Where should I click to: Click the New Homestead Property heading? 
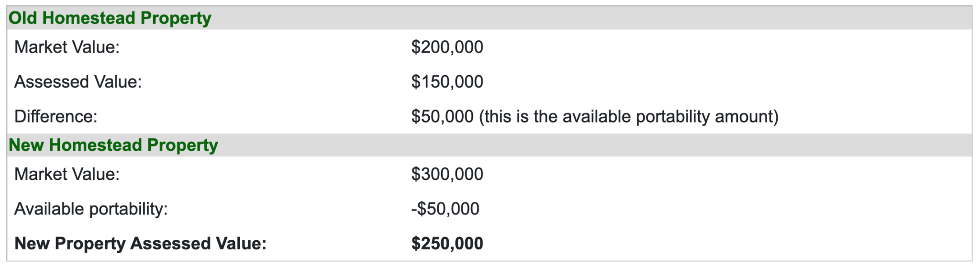pyautogui.click(x=113, y=145)
